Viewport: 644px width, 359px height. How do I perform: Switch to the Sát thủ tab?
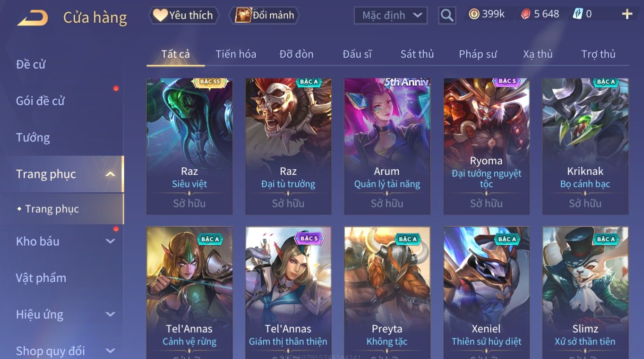tap(417, 54)
